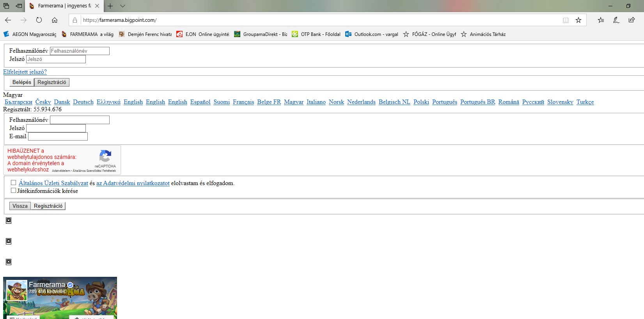Accept the Általános Üzleti Szabályzat checkbox
The width and height of the screenshot is (644, 319).
click(x=14, y=182)
